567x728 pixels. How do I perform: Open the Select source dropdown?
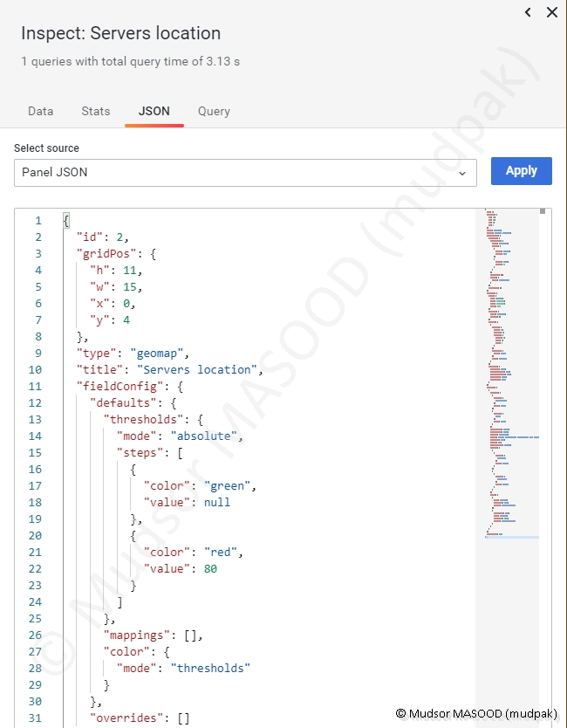coord(244,172)
